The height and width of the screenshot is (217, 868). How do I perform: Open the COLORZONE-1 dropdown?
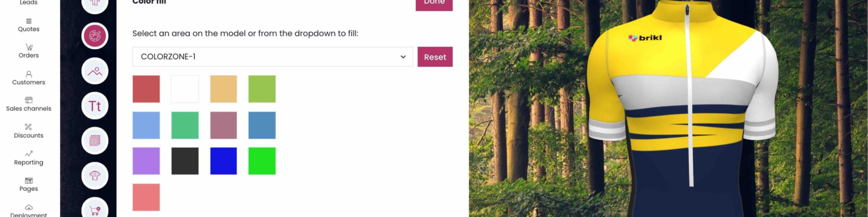coord(273,57)
